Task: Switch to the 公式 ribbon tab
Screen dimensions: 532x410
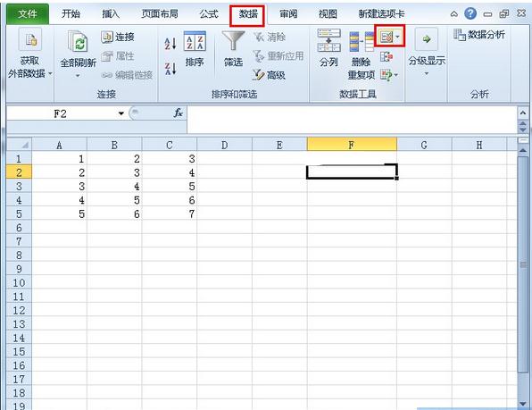Action: click(x=208, y=14)
